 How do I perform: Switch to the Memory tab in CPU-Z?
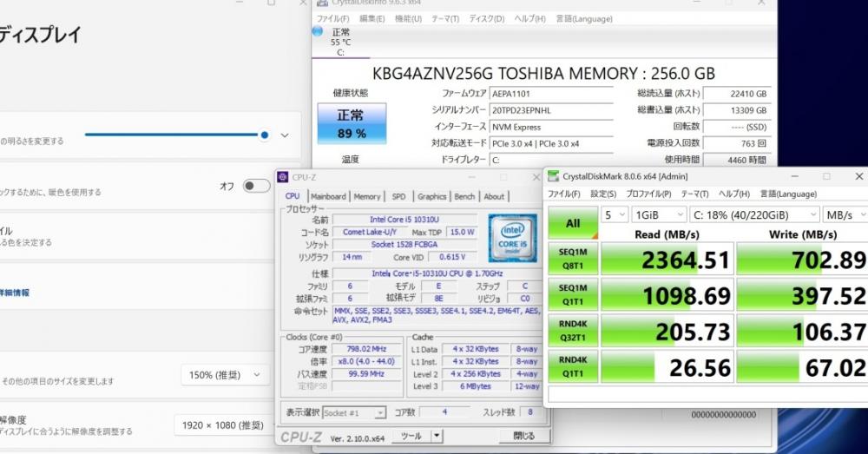tap(367, 196)
